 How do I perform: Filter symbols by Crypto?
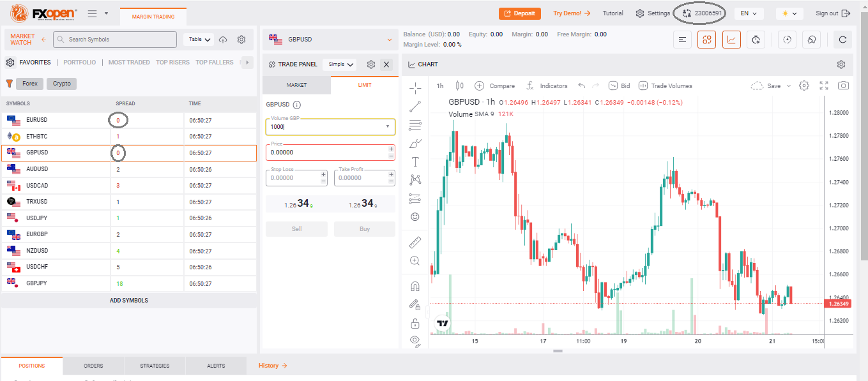[x=62, y=84]
